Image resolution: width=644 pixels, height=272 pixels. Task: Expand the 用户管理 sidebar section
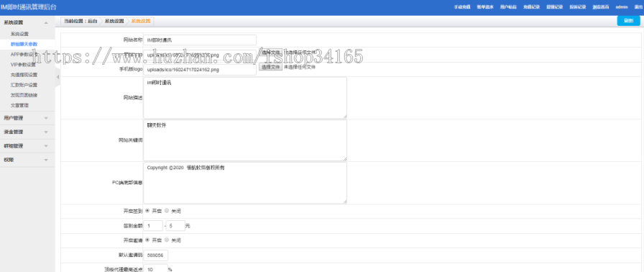click(27, 118)
